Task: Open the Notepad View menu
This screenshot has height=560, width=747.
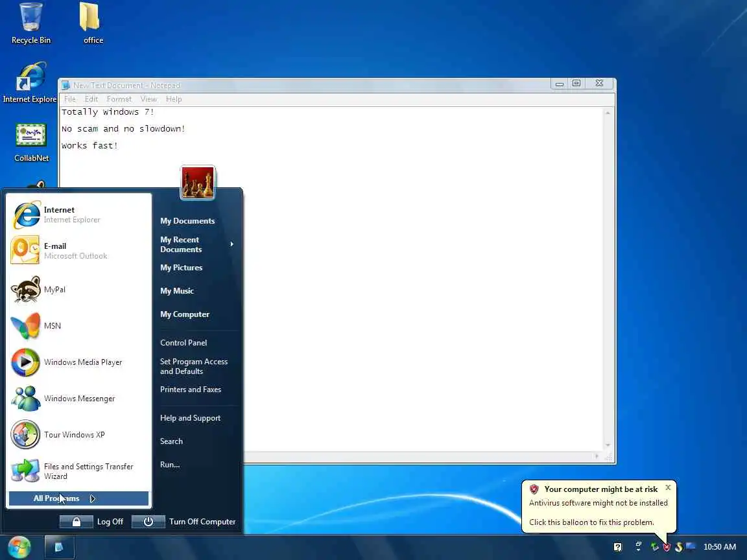Action: (x=148, y=99)
